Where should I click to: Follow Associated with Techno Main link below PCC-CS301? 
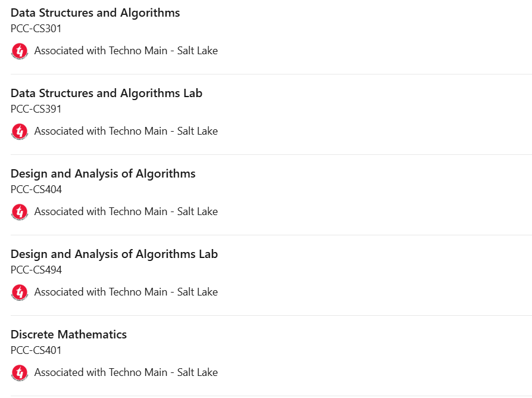click(x=126, y=51)
